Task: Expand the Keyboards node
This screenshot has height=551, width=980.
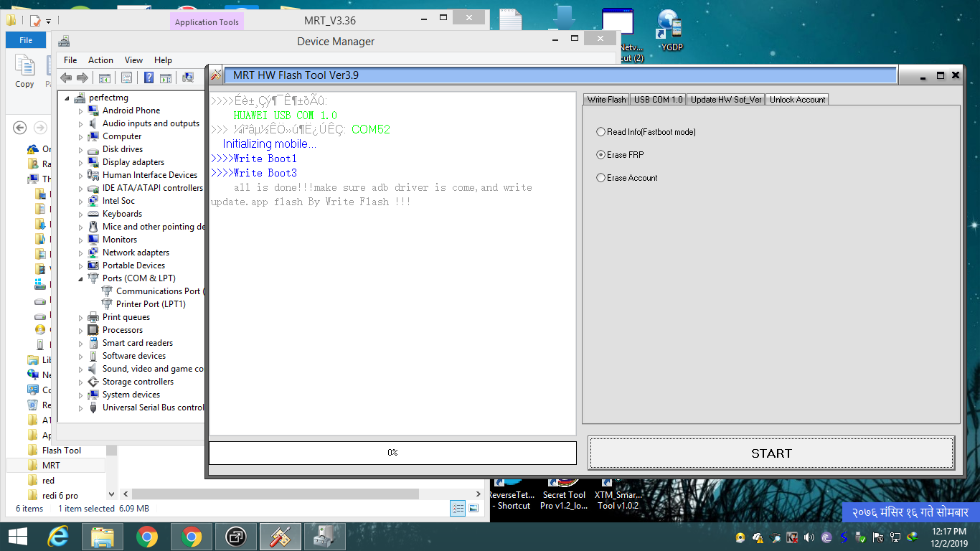Action: point(81,215)
